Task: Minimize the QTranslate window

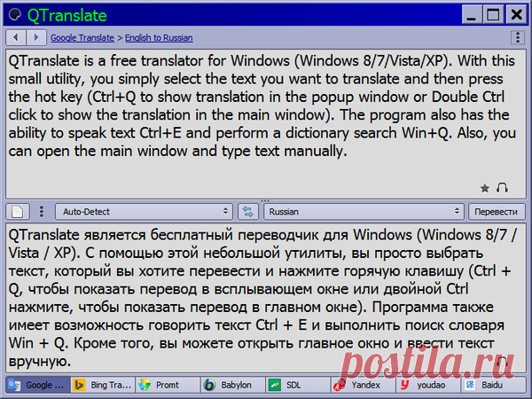Action: (472, 15)
